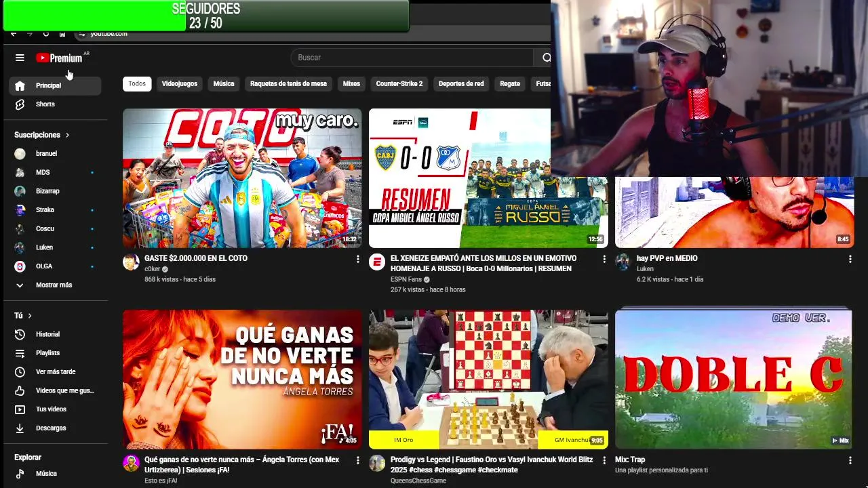Open QueensChessGame channel link

(418, 481)
